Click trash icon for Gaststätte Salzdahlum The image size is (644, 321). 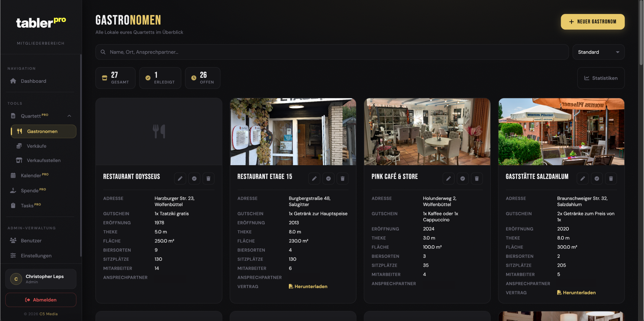click(611, 178)
